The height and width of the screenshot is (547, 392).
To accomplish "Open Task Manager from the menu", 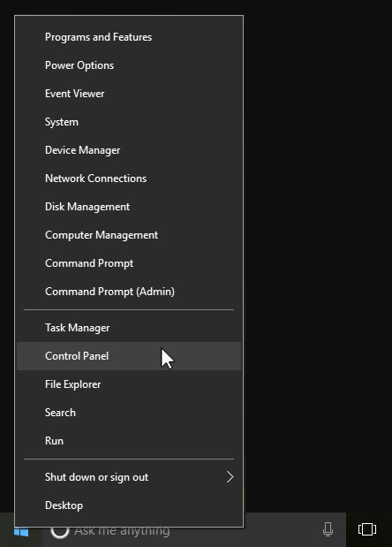I will point(129,328).
